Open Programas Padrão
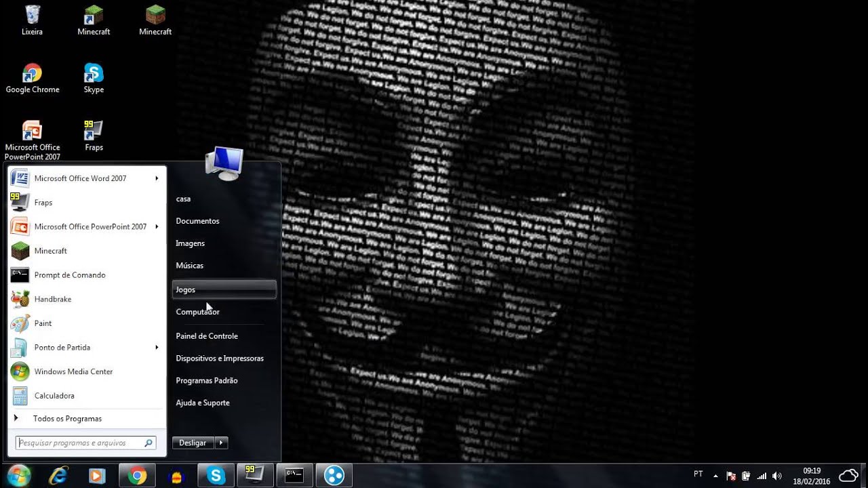Image resolution: width=868 pixels, height=488 pixels. (207, 381)
